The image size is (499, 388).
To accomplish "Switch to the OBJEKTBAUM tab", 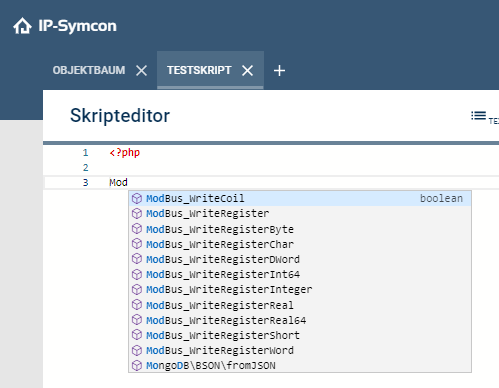I will (x=89, y=70).
